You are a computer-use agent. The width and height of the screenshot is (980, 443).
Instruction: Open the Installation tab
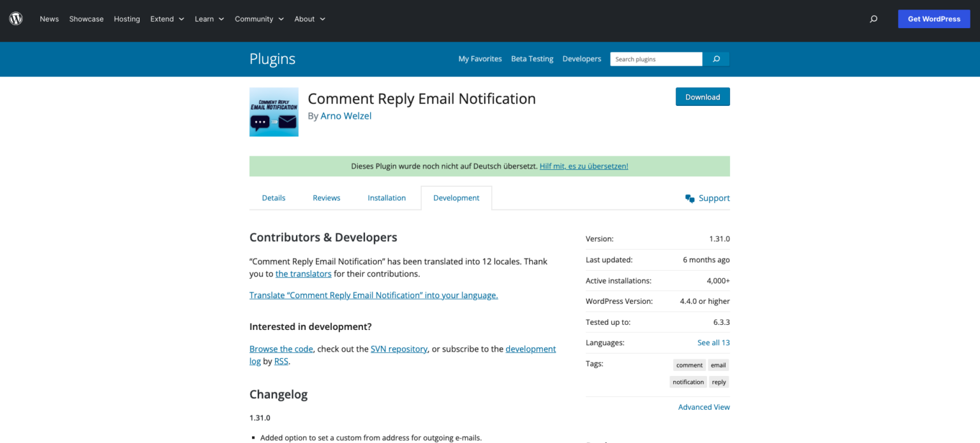387,198
